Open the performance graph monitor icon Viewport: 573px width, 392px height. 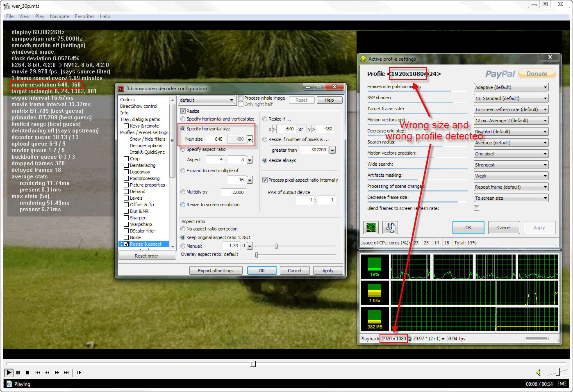371,227
